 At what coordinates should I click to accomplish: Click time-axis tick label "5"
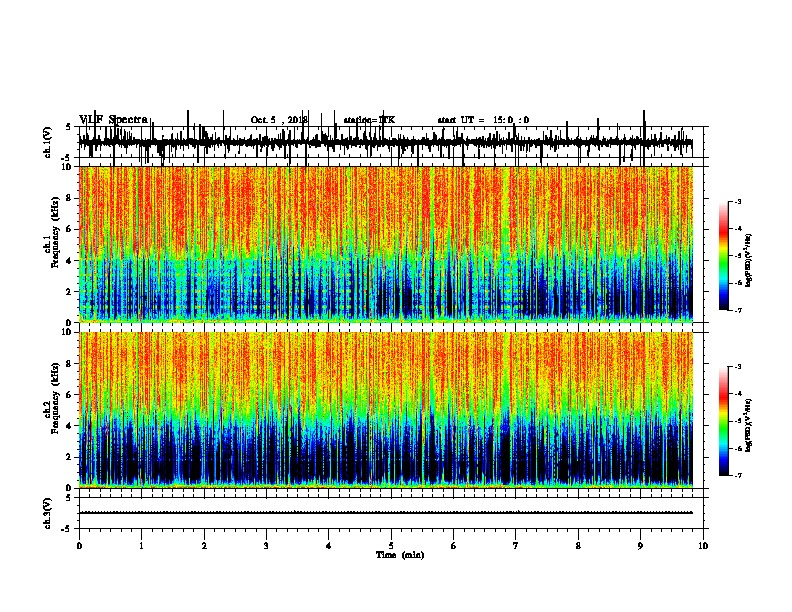click(391, 546)
